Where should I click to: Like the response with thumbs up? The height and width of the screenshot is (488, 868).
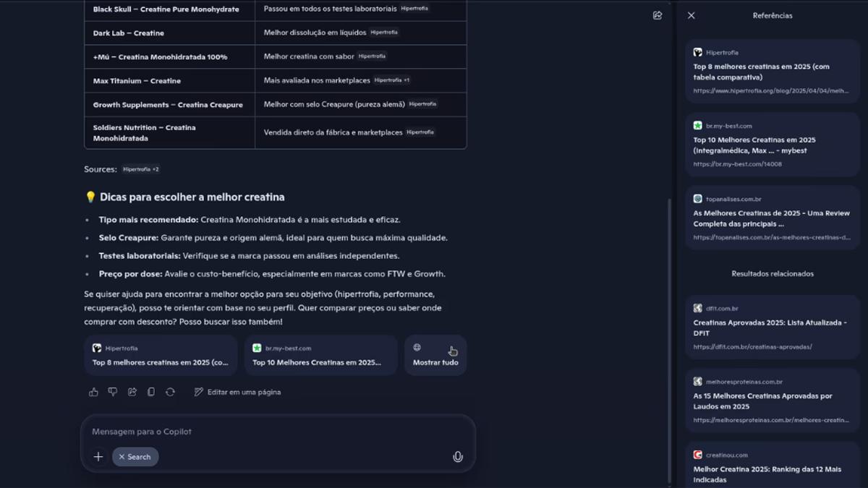tap(93, 392)
